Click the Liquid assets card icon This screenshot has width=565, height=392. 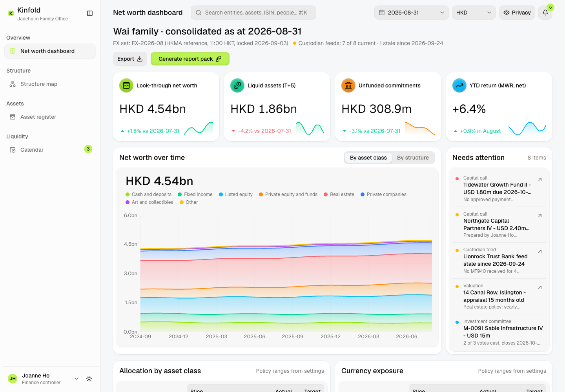coord(237,85)
